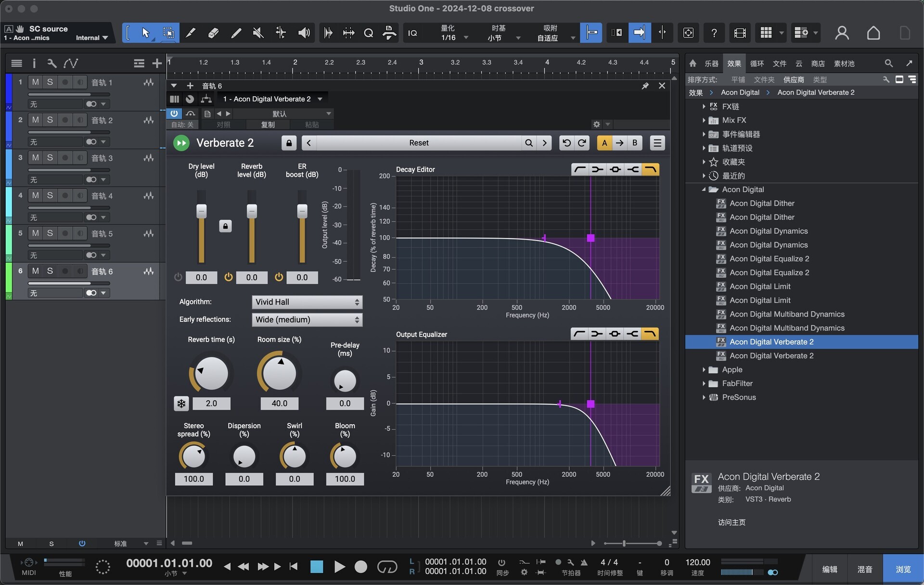Viewport: 924px width, 585px height.
Task: Pin the plugin window
Action: click(645, 86)
